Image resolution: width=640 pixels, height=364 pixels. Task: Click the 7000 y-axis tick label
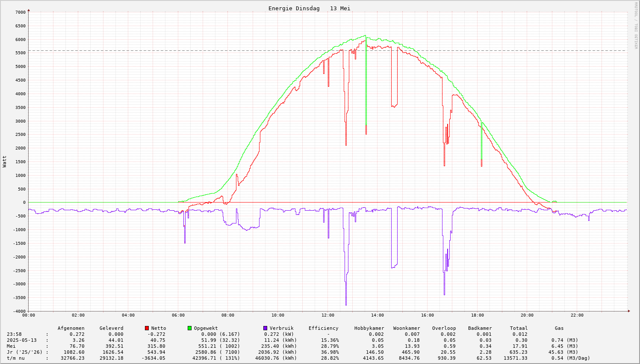pyautogui.click(x=20, y=12)
